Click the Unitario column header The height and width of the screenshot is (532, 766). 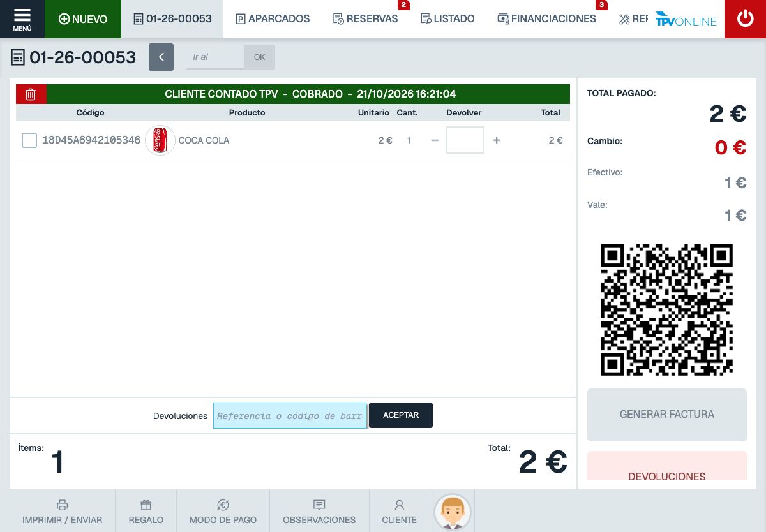pyautogui.click(x=373, y=113)
